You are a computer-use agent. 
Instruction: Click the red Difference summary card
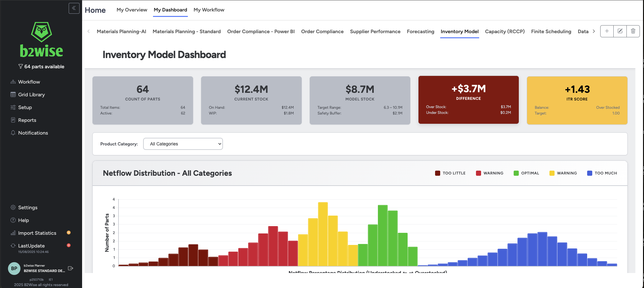pyautogui.click(x=468, y=100)
